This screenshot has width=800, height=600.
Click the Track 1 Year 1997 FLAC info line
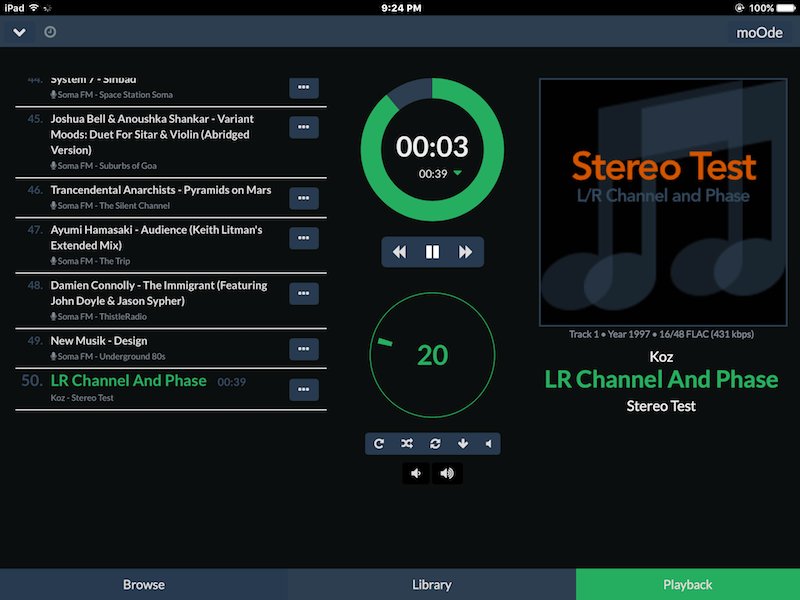pos(661,334)
